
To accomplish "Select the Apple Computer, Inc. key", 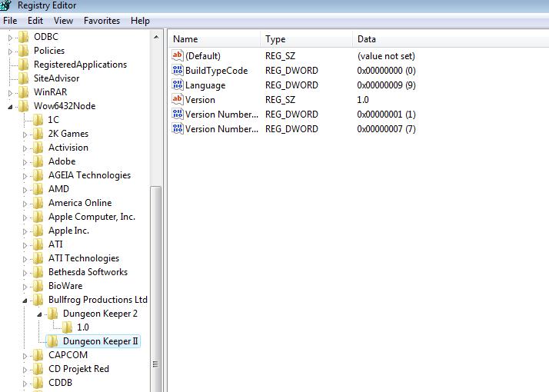I will tap(91, 217).
